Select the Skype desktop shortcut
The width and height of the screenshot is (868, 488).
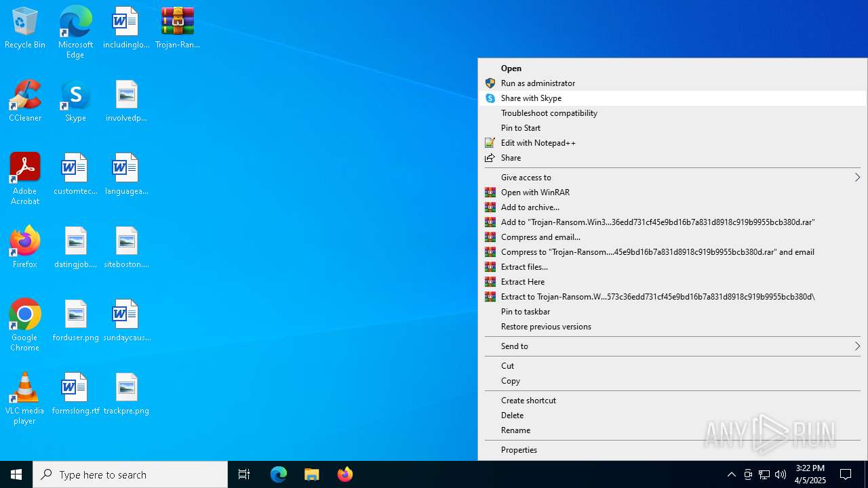point(75,101)
